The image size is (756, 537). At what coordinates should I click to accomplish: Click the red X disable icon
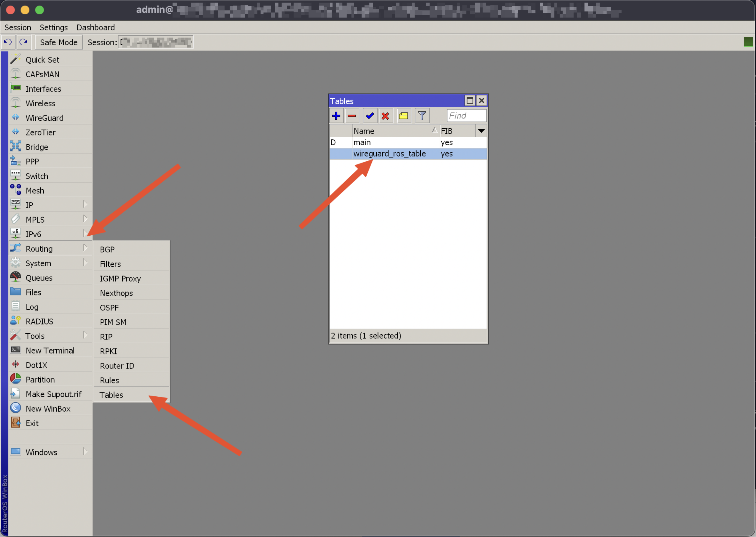tap(385, 116)
